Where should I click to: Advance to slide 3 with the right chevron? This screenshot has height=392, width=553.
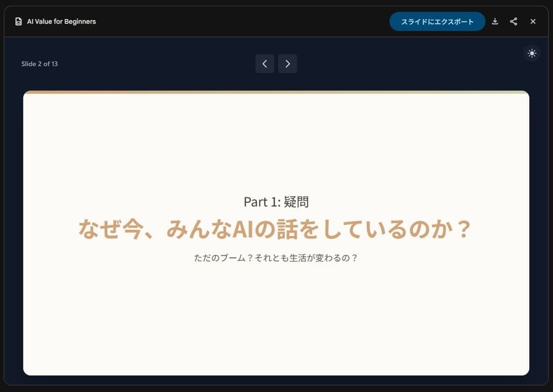288,63
